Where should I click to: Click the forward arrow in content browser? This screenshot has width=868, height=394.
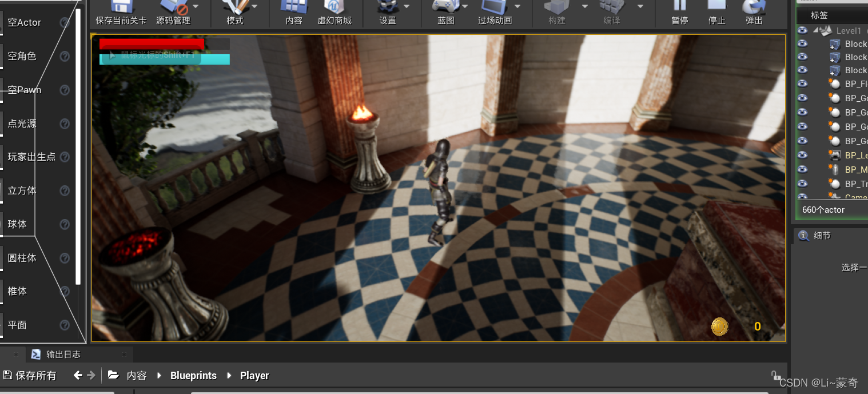coord(91,375)
